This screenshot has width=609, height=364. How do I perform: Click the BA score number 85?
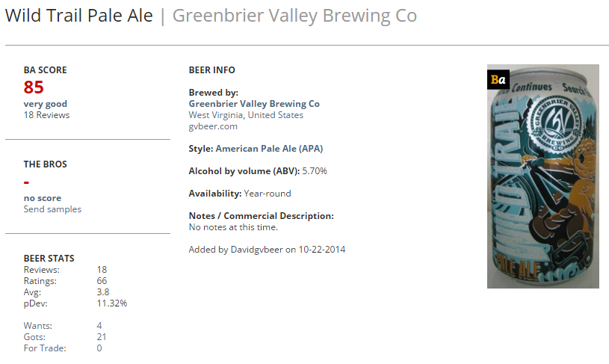34,87
